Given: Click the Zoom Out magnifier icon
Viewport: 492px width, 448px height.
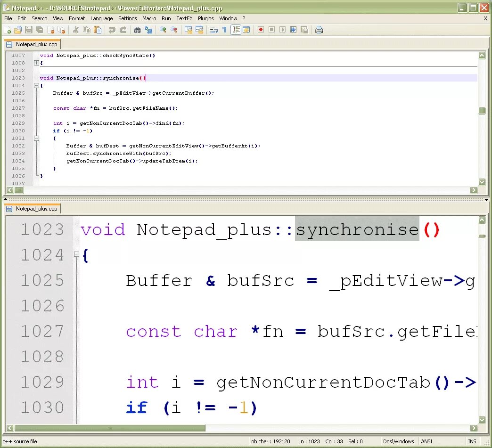Looking at the screenshot, I should [173, 30].
